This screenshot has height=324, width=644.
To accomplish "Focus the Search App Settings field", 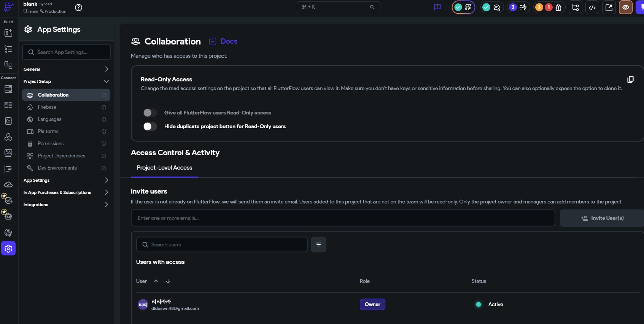I will pos(67,52).
